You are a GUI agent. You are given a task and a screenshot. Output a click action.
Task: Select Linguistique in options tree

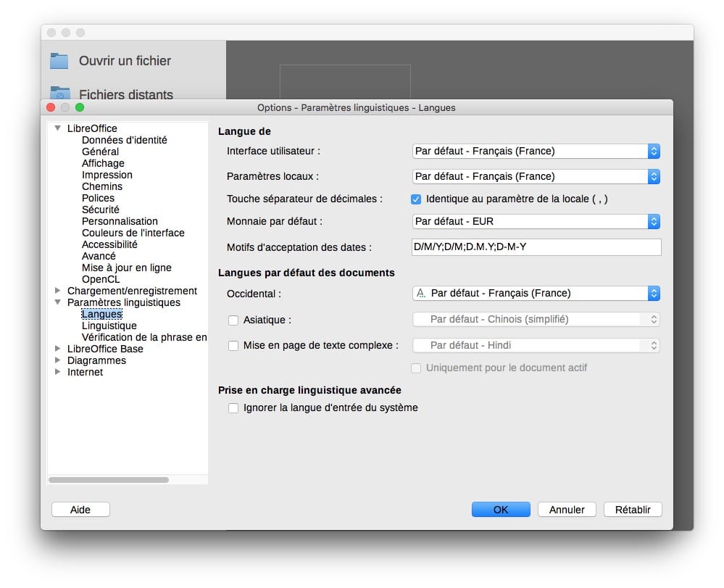[x=109, y=326]
